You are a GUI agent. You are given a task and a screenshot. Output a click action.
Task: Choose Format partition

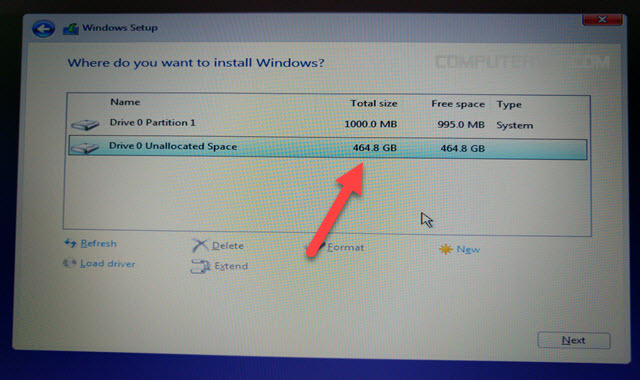point(345,247)
